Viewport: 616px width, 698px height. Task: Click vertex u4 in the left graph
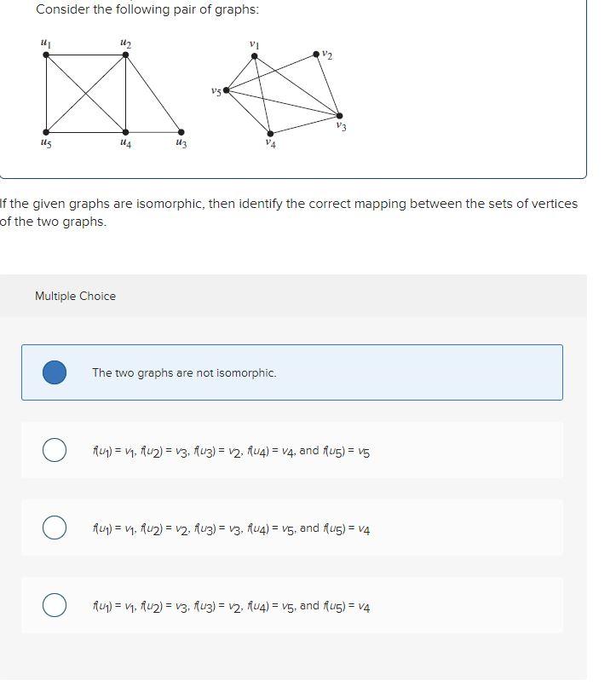coord(125,133)
